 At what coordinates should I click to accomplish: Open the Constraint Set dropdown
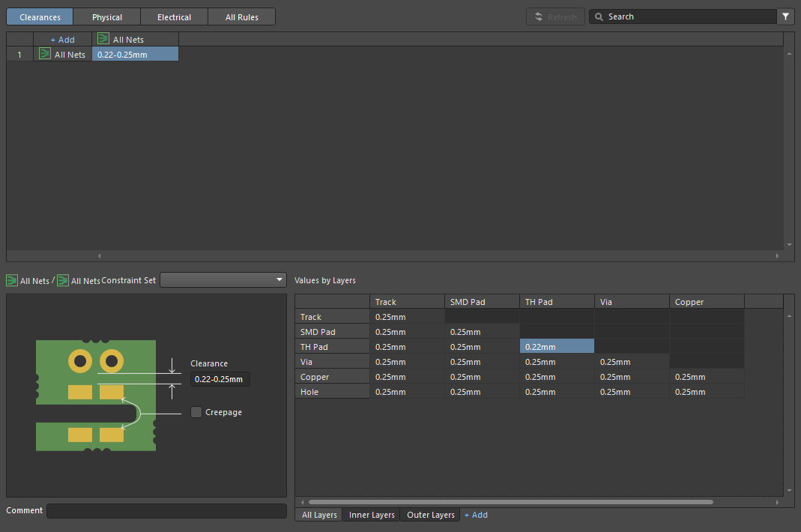click(223, 279)
